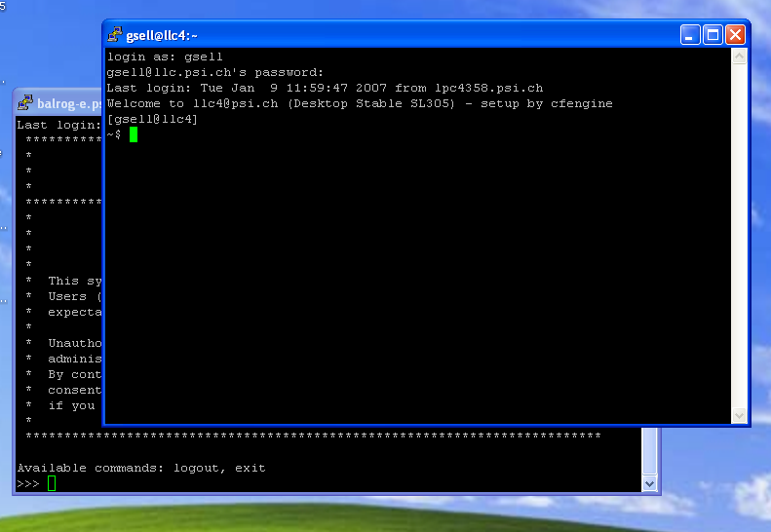Click 'Available commands: logout, exit' line in balrog-e
Viewport: 771px width, 532px height.
(141, 468)
